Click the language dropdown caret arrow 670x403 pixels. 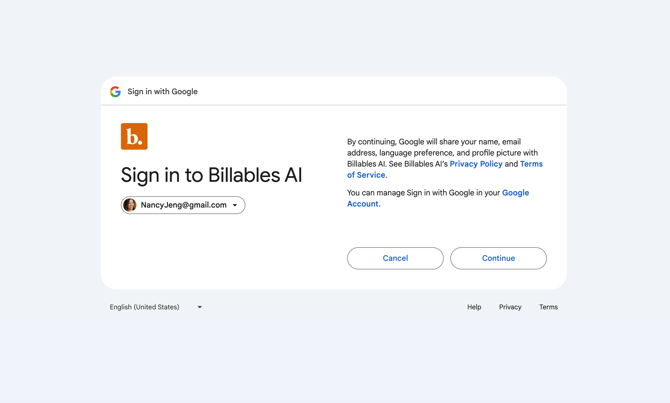point(200,307)
